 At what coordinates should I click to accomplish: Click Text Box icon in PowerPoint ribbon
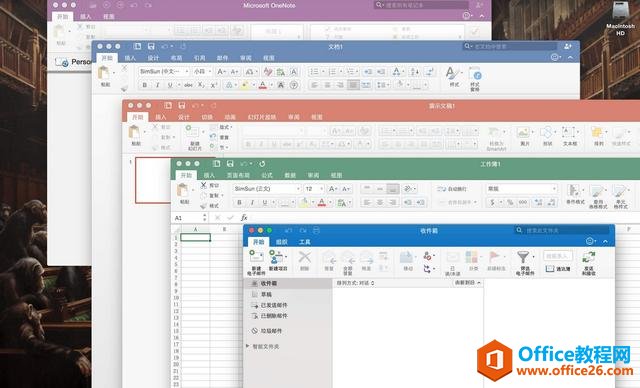point(568,132)
